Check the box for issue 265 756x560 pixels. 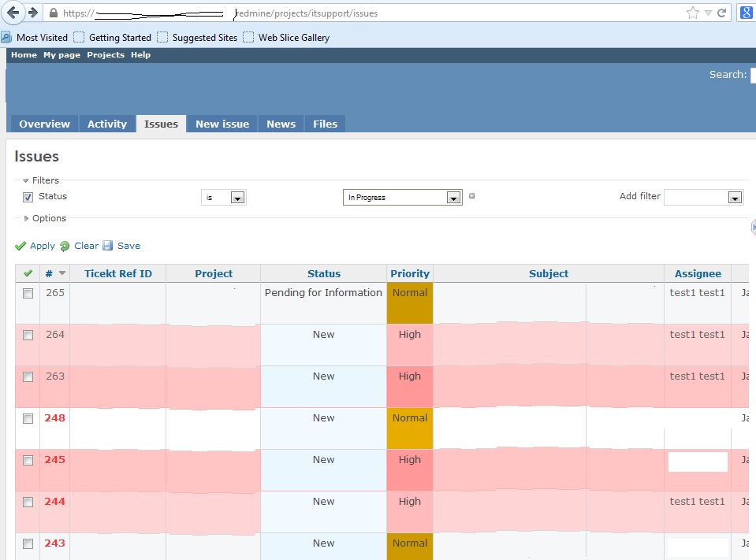28,293
